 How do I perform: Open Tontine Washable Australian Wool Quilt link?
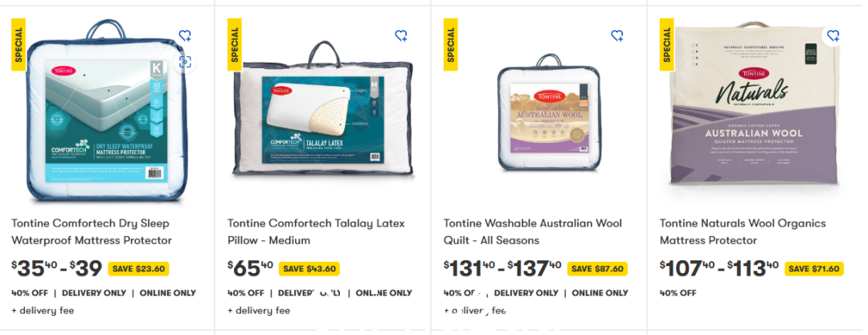pos(533,232)
